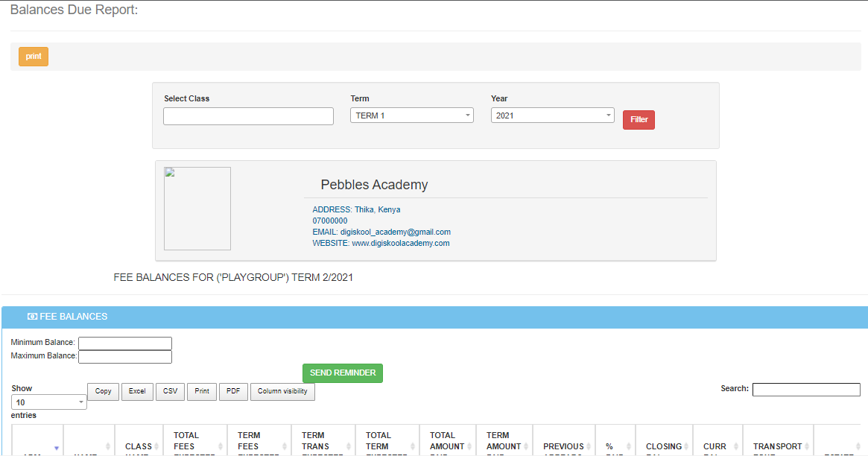
Task: Focus the Minimum Balance input field
Action: (124, 343)
